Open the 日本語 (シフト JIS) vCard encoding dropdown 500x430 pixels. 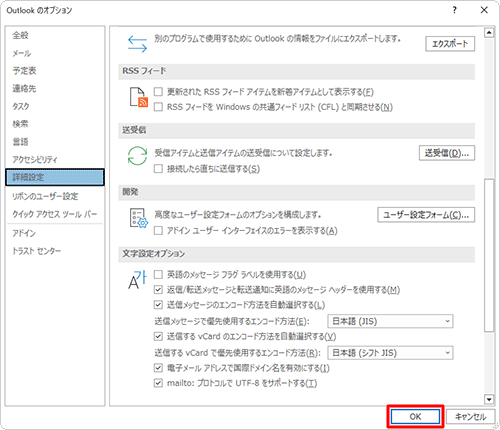390,353
